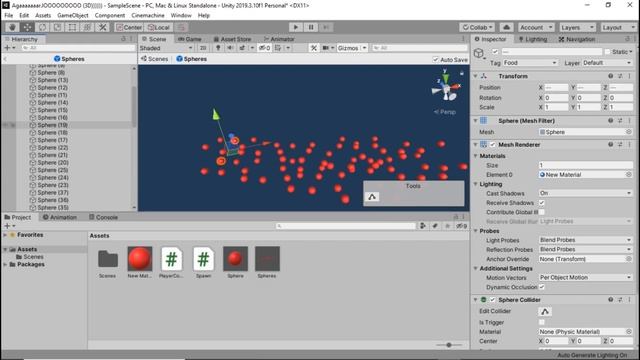Switch to the Animator tab
640x360 pixels.
[279, 39]
